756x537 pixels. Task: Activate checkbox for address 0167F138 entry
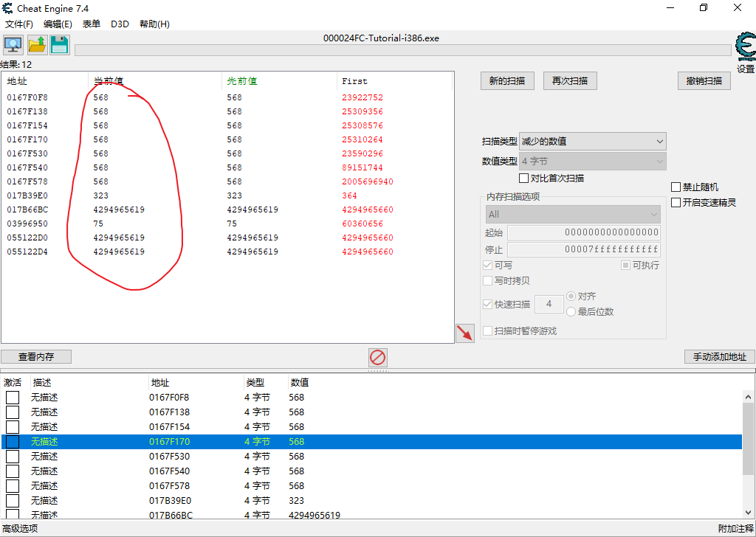pyautogui.click(x=13, y=412)
